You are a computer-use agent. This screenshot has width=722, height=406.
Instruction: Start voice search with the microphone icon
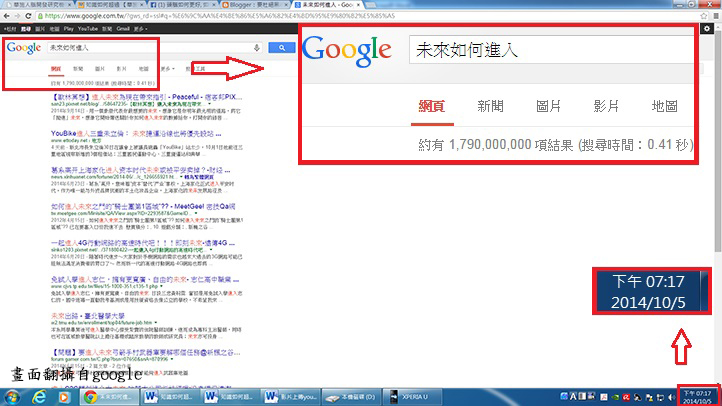[x=256, y=48]
